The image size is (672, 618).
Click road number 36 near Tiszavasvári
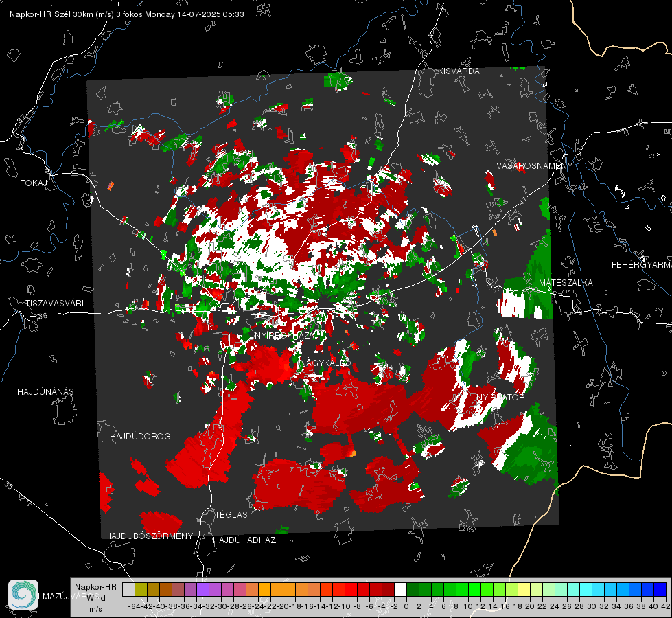[x=43, y=316]
